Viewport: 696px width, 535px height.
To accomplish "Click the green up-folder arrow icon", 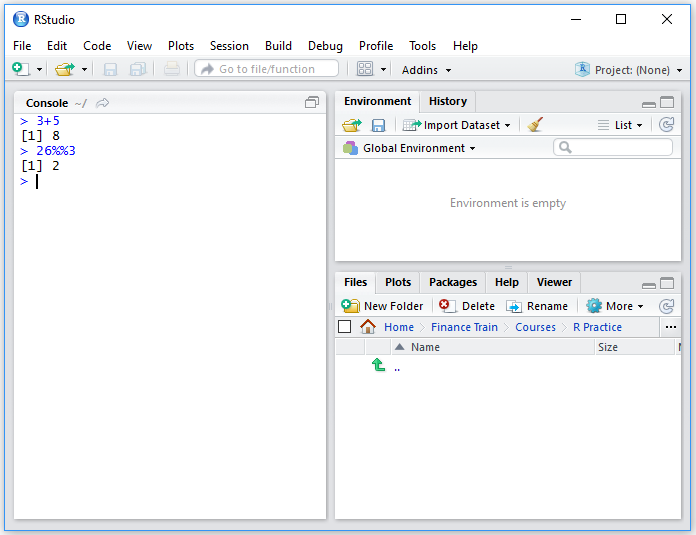I will [x=378, y=365].
